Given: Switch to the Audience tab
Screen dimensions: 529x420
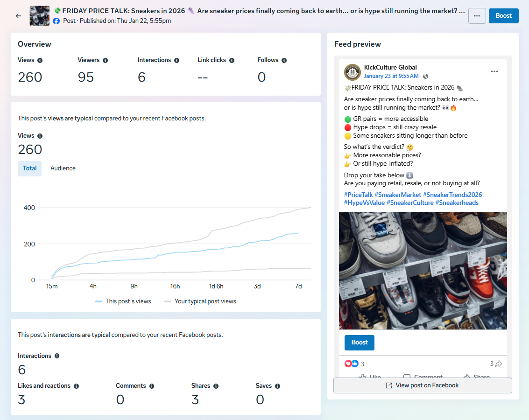Looking at the screenshot, I should coord(63,168).
